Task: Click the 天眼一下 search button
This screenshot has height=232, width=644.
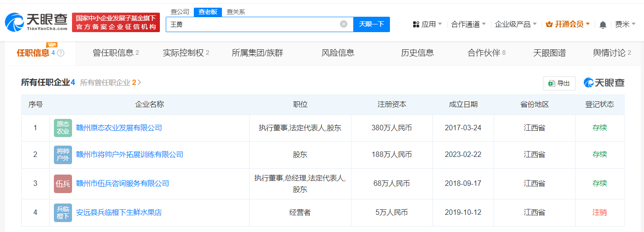Action: pos(371,24)
